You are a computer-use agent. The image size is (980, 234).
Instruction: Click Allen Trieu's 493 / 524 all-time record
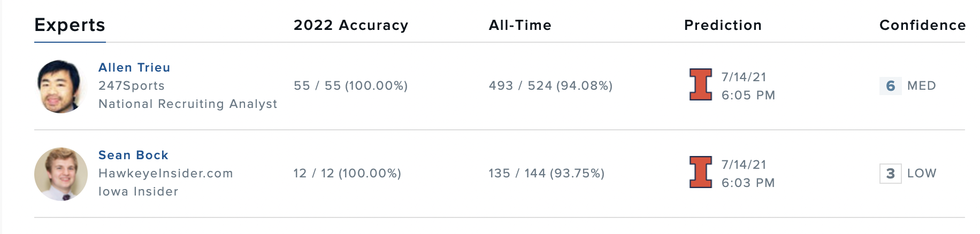550,85
